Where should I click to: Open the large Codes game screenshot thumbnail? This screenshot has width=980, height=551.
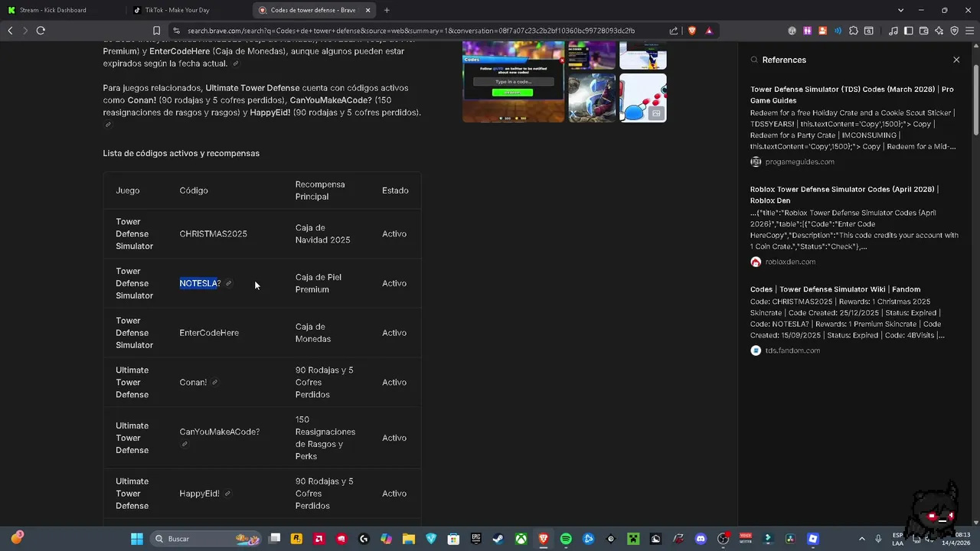click(x=513, y=82)
